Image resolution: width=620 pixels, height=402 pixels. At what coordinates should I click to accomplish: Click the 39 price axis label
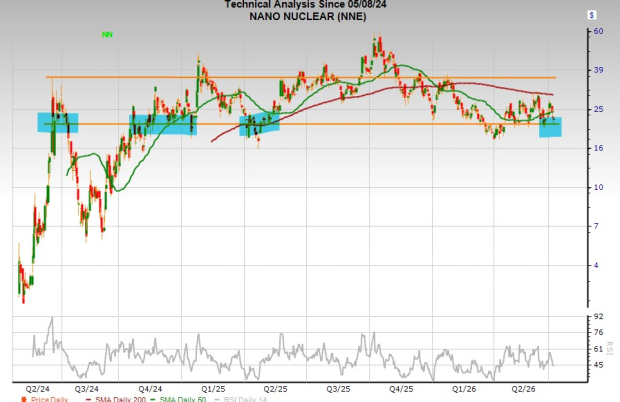click(x=598, y=70)
